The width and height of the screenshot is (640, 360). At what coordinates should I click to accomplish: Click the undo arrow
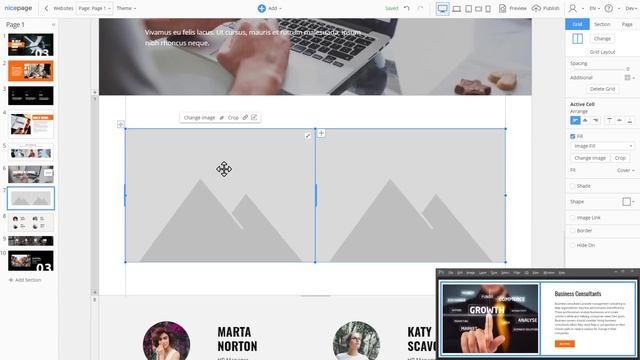(x=407, y=8)
